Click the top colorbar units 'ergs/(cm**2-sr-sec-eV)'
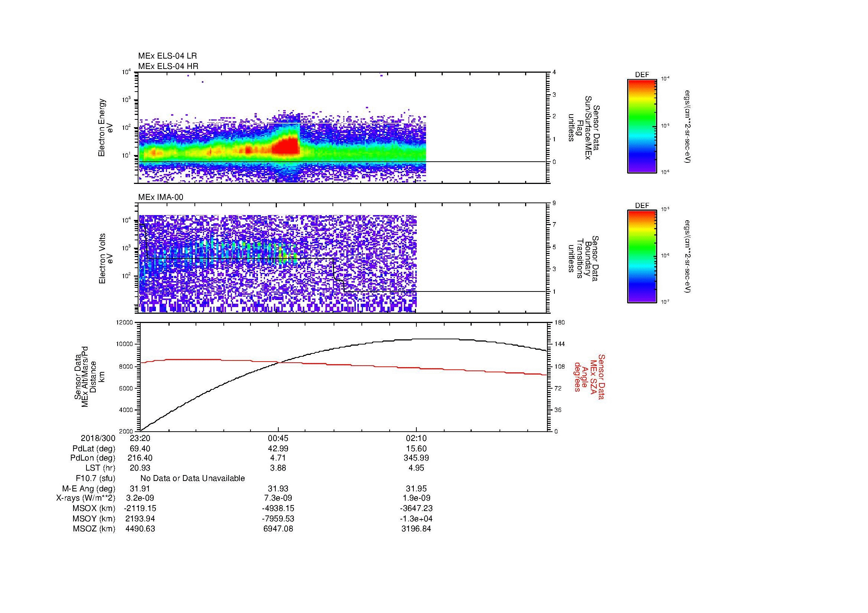 click(x=687, y=126)
